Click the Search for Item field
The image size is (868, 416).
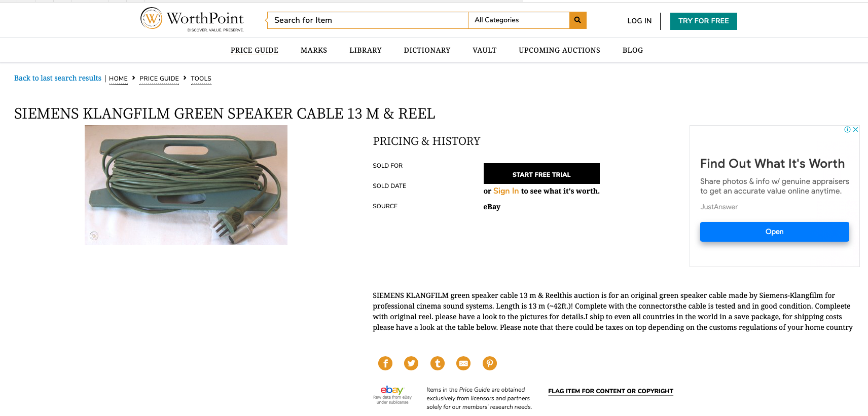(x=368, y=20)
